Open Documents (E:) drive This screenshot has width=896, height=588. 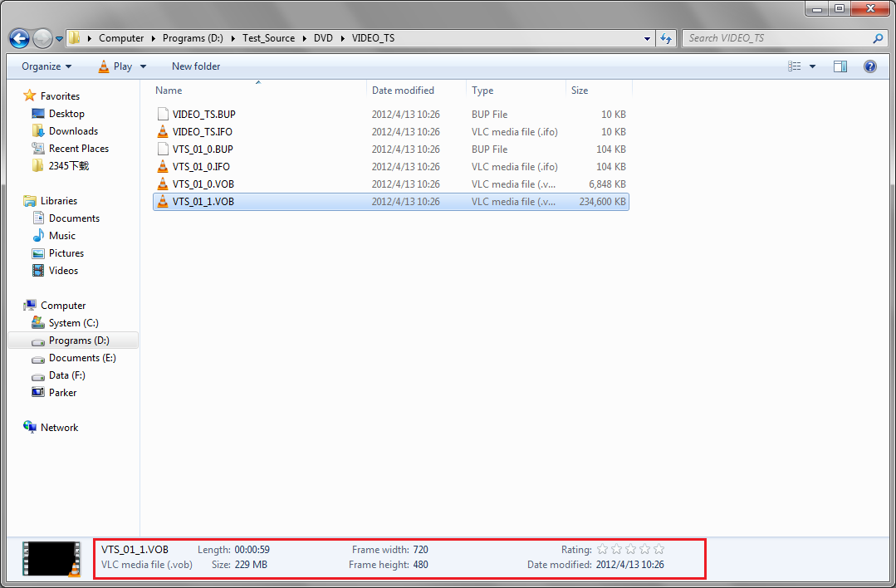(82, 358)
